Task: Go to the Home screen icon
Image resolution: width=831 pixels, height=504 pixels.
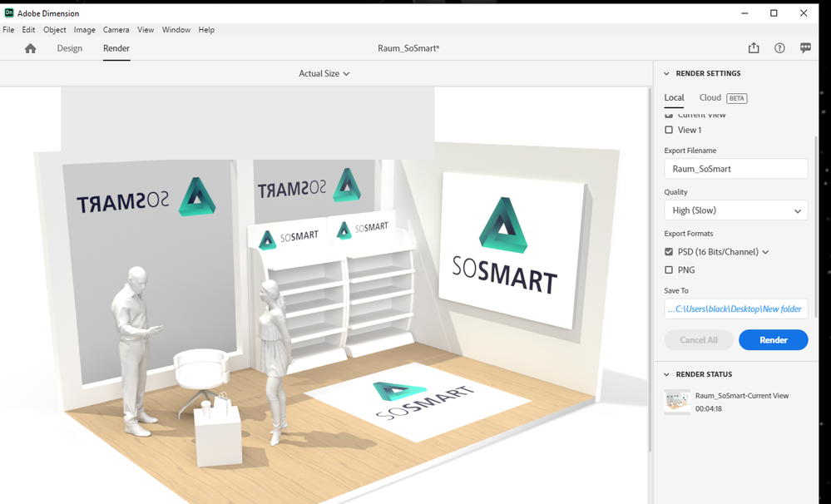Action: (x=30, y=48)
